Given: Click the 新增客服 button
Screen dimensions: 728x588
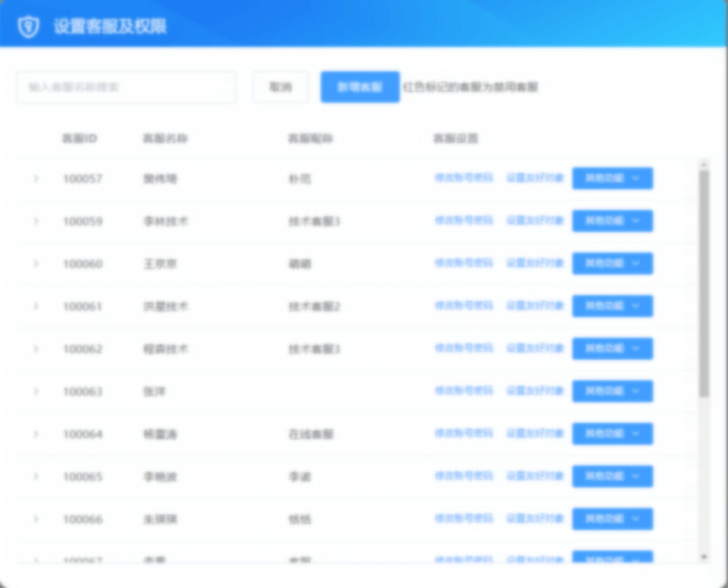Looking at the screenshot, I should [360, 87].
